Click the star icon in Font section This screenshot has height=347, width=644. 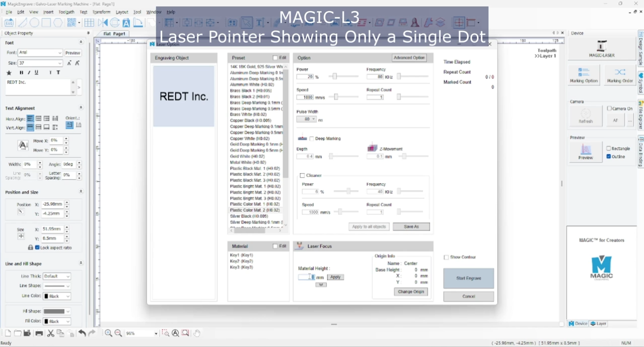pyautogui.click(x=9, y=73)
